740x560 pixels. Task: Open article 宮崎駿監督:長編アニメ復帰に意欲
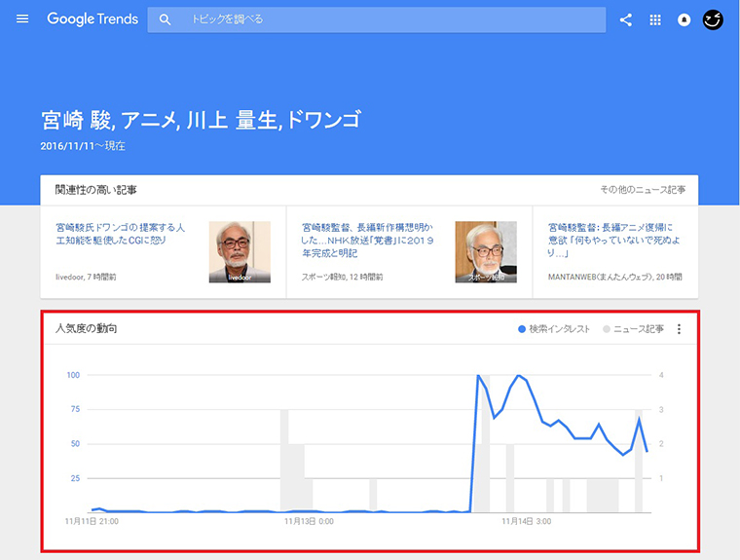tap(614, 241)
